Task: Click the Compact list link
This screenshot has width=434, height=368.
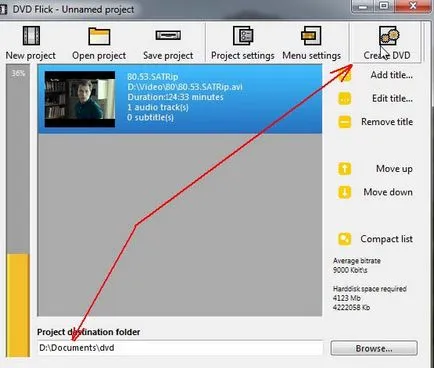Action: coord(387,239)
